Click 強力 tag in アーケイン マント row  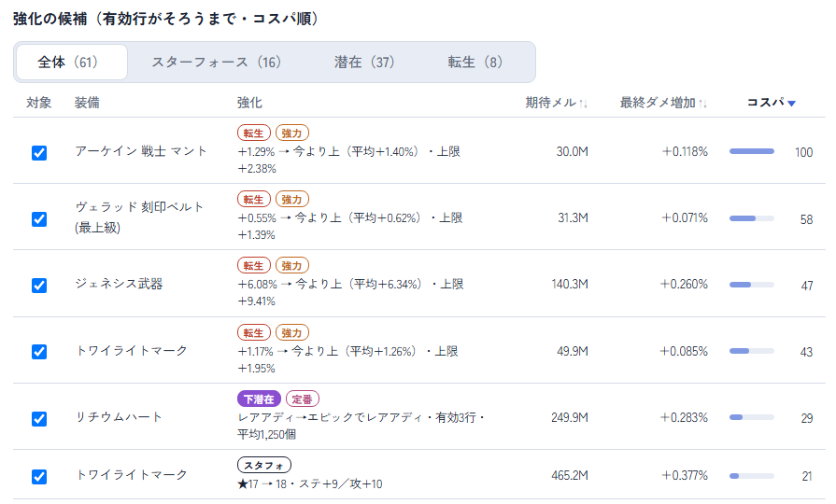[x=292, y=133]
